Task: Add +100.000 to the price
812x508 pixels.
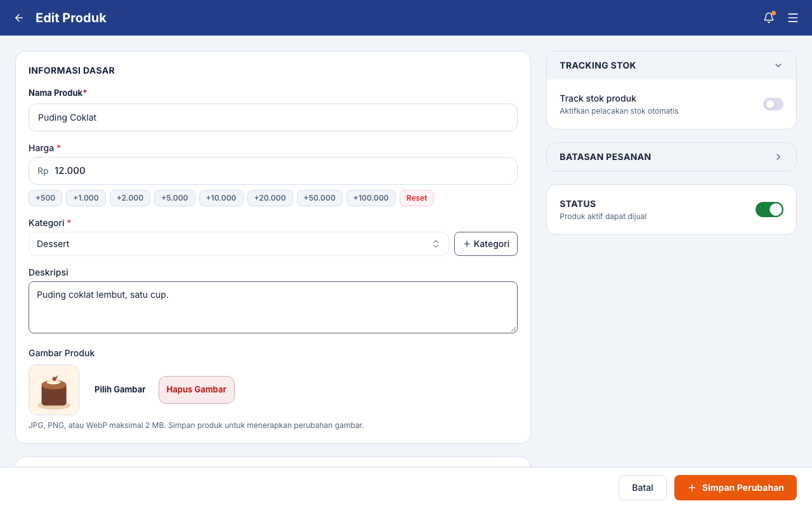Action: pos(371,198)
